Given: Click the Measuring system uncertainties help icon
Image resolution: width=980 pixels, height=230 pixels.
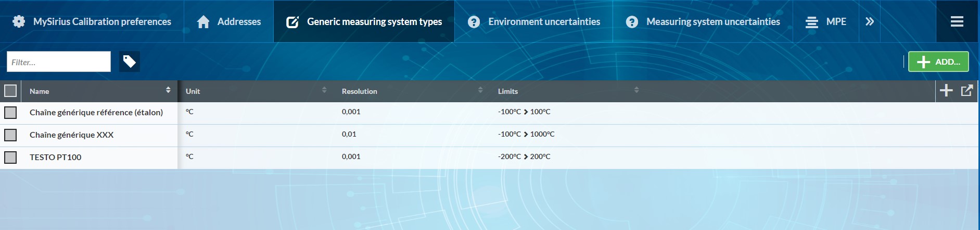Looking at the screenshot, I should (x=632, y=21).
